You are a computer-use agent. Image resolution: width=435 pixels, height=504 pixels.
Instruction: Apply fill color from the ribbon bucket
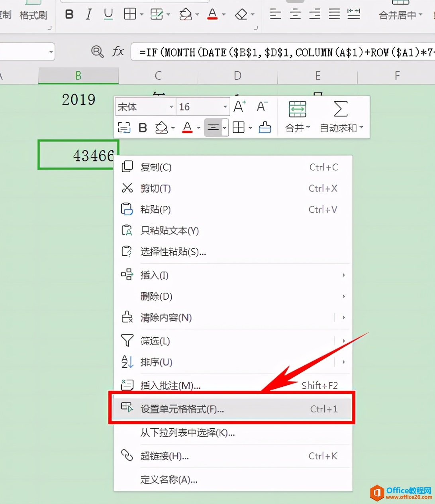(185, 14)
